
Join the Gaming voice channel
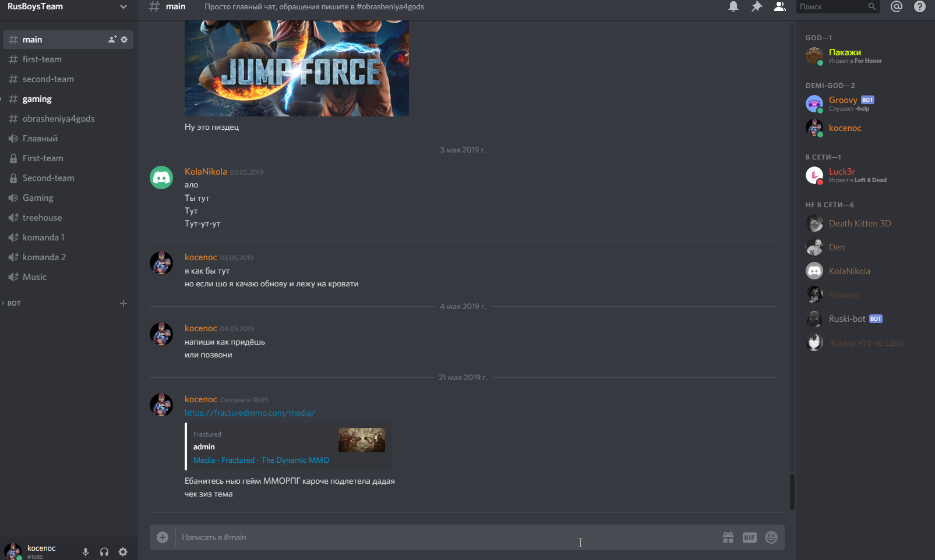(68, 198)
